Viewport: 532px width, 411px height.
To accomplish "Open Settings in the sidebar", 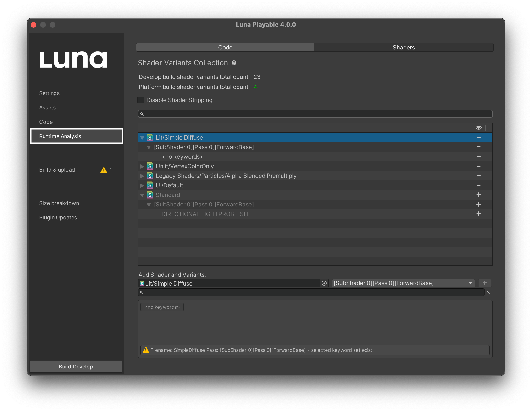I will (x=50, y=93).
